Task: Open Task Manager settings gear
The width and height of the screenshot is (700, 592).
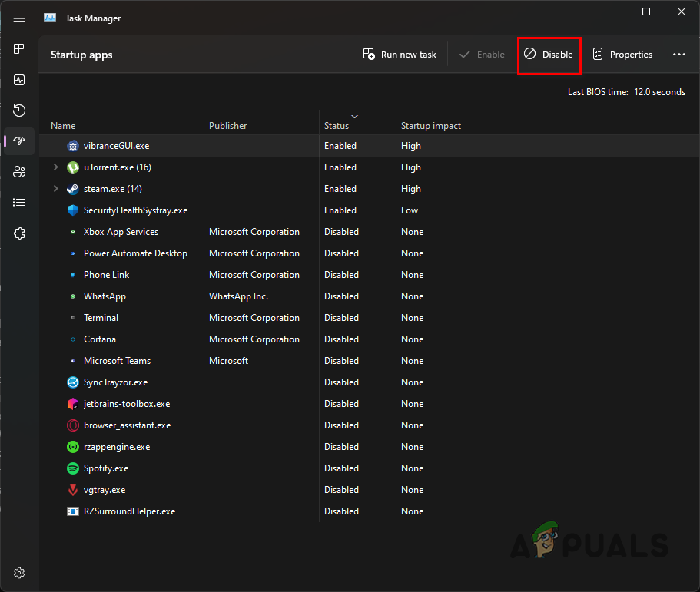Action: (18, 572)
